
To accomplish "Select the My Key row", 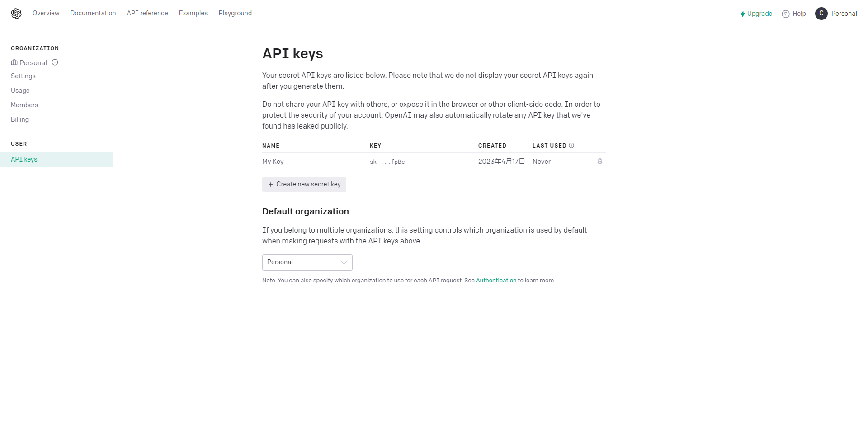I will 273,162.
